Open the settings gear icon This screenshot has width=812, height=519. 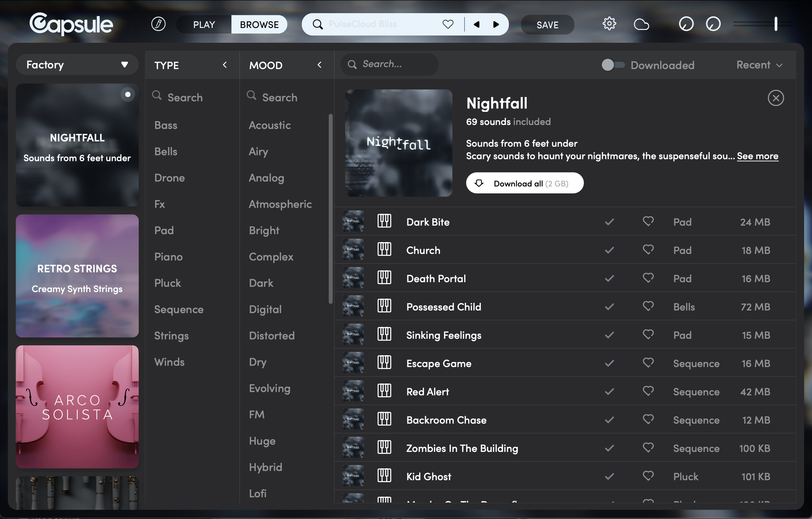click(609, 24)
